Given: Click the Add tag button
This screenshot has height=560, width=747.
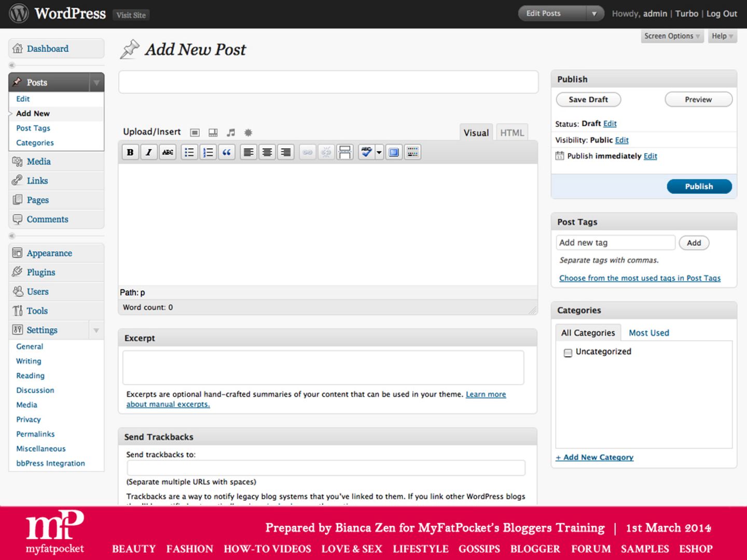Looking at the screenshot, I should pos(694,243).
